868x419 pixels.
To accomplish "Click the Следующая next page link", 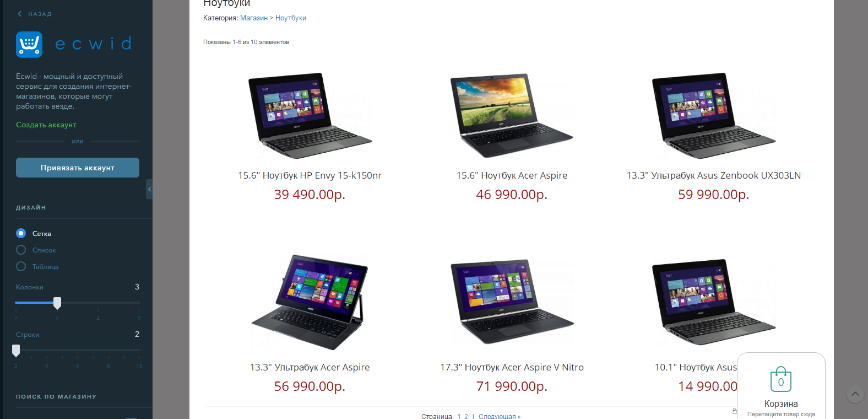I will (500, 416).
